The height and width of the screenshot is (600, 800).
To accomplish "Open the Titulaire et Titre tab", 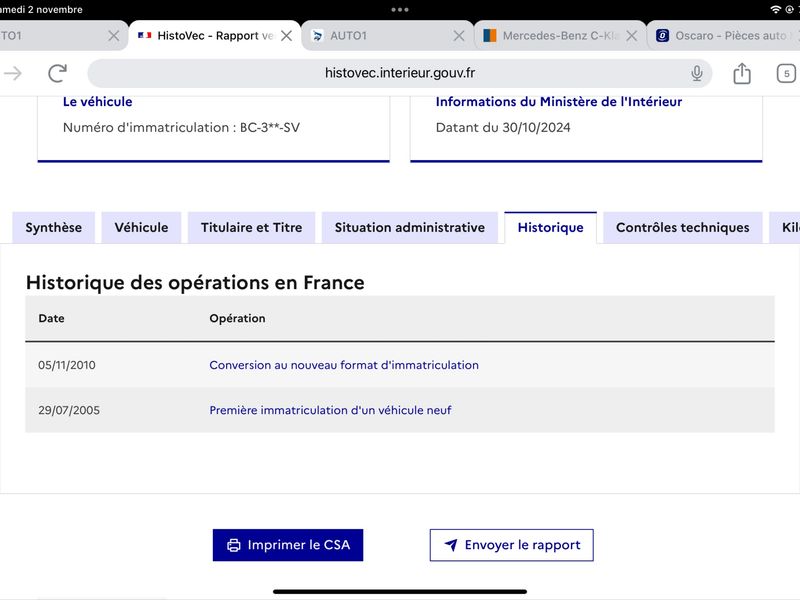I will click(x=252, y=228).
